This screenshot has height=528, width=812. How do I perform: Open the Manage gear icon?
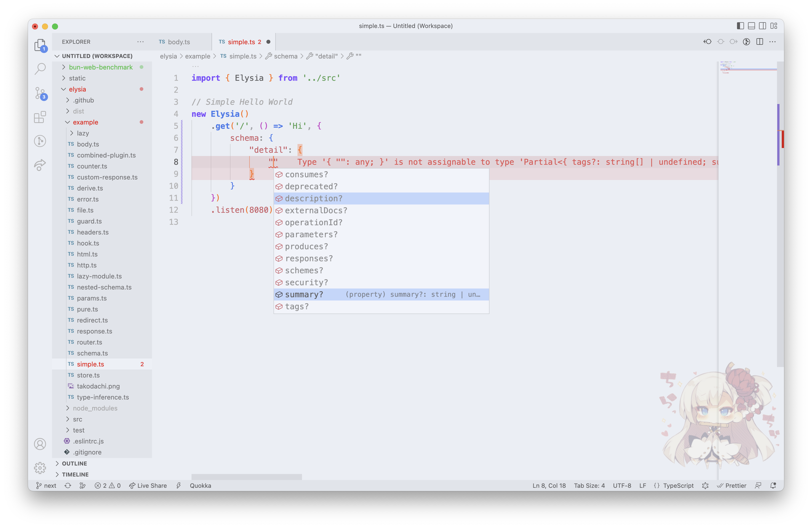[40, 468]
